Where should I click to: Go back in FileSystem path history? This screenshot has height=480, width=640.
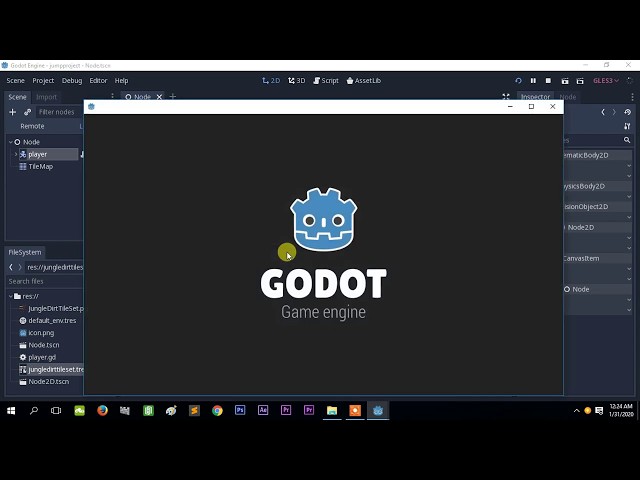(11, 267)
